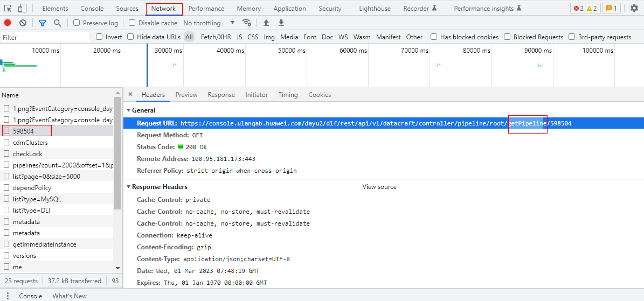Image resolution: width=644 pixels, height=301 pixels.
Task: Switch to the Console tab
Action: click(x=92, y=9)
